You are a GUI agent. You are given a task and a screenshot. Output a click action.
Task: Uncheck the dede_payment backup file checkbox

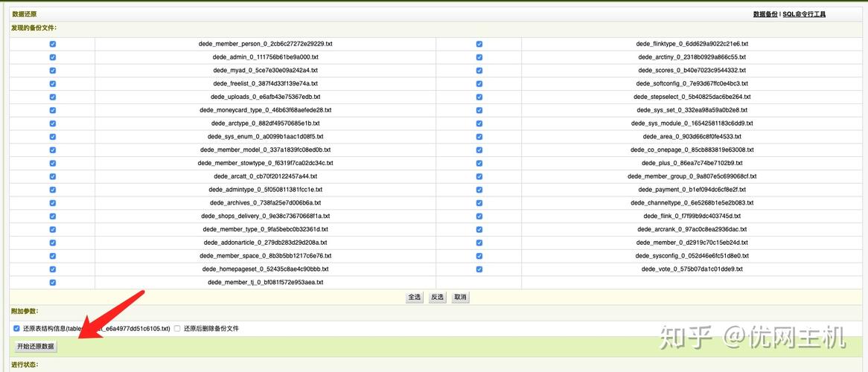pos(479,190)
